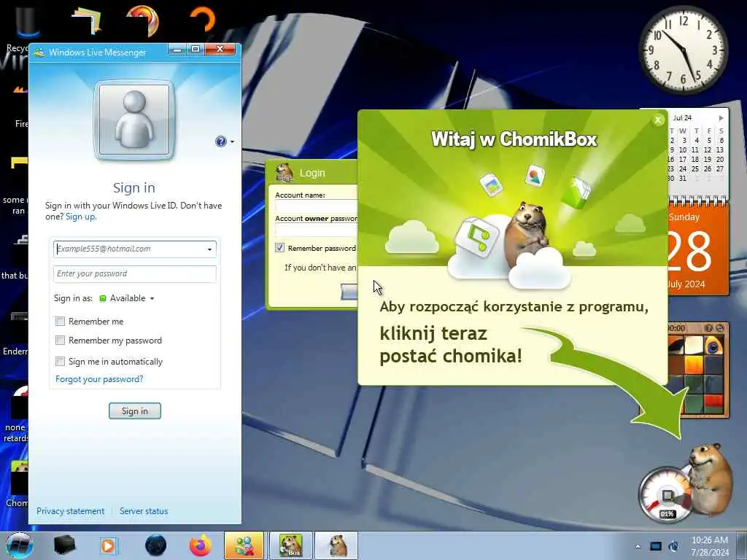The width and height of the screenshot is (747, 560).
Task: Show hidden system tray icons
Action: [x=638, y=546]
